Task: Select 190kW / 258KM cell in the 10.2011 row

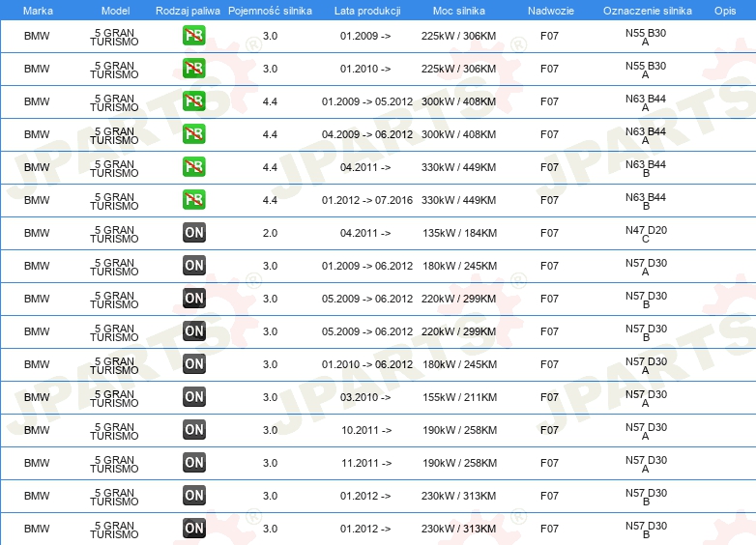Action: coord(459,430)
